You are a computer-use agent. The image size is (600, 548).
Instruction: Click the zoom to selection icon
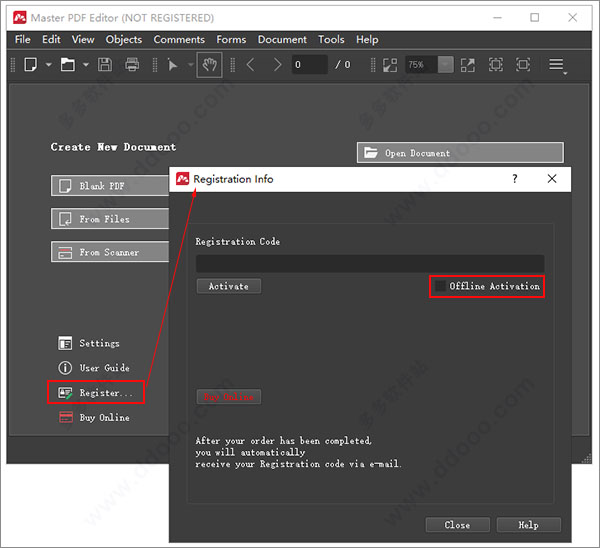pos(390,65)
